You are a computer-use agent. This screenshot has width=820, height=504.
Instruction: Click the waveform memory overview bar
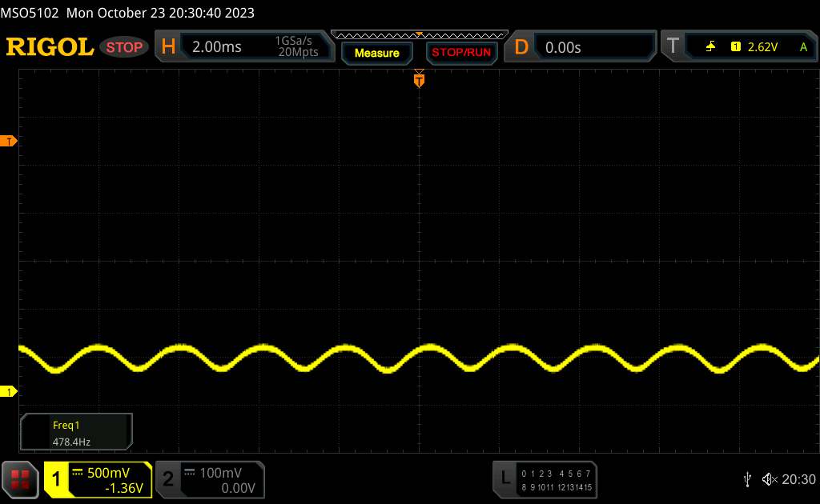420,35
